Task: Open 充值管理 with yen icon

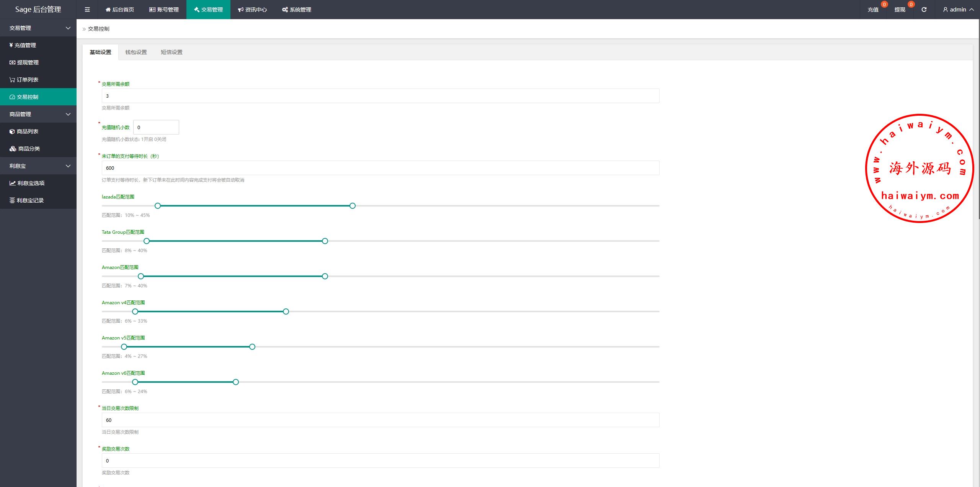Action: coord(23,45)
